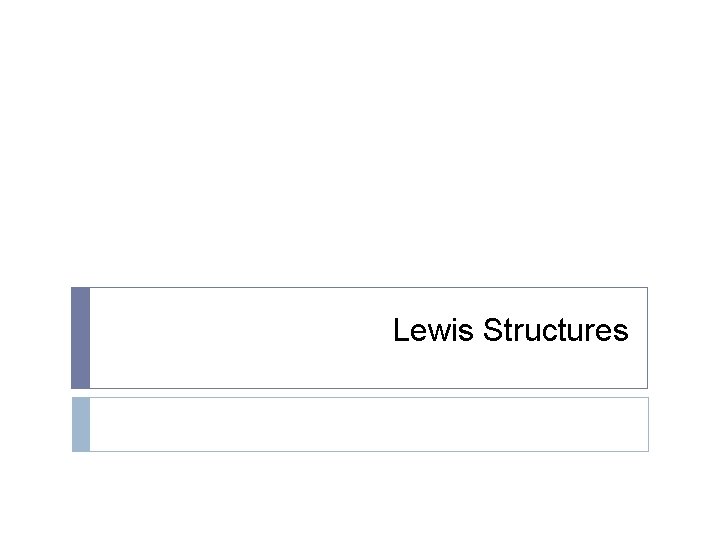Click the word "Lewis" in the title
Image resolution: width=720 pixels, height=540 pixels.
(434, 330)
